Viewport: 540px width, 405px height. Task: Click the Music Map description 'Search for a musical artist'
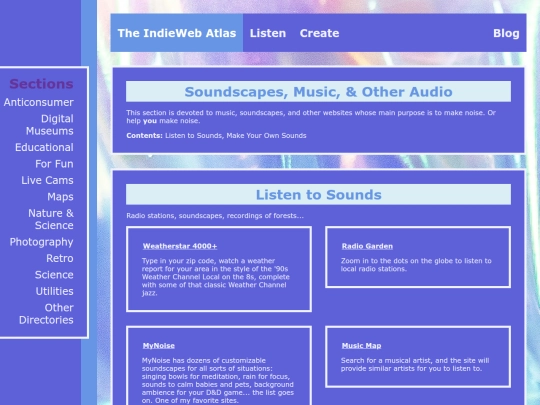click(415, 364)
